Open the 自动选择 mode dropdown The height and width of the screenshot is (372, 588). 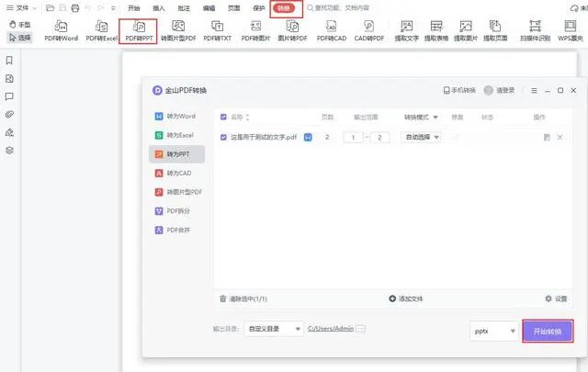click(x=421, y=137)
